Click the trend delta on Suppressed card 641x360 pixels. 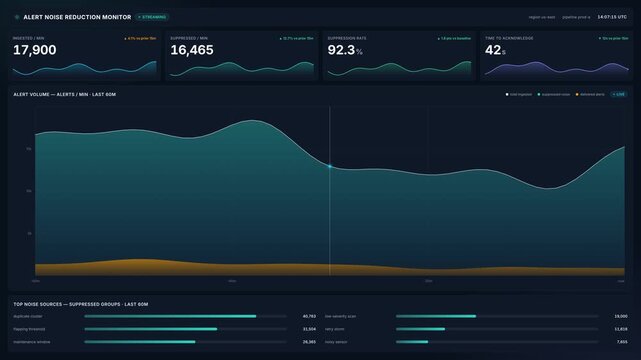pos(296,38)
